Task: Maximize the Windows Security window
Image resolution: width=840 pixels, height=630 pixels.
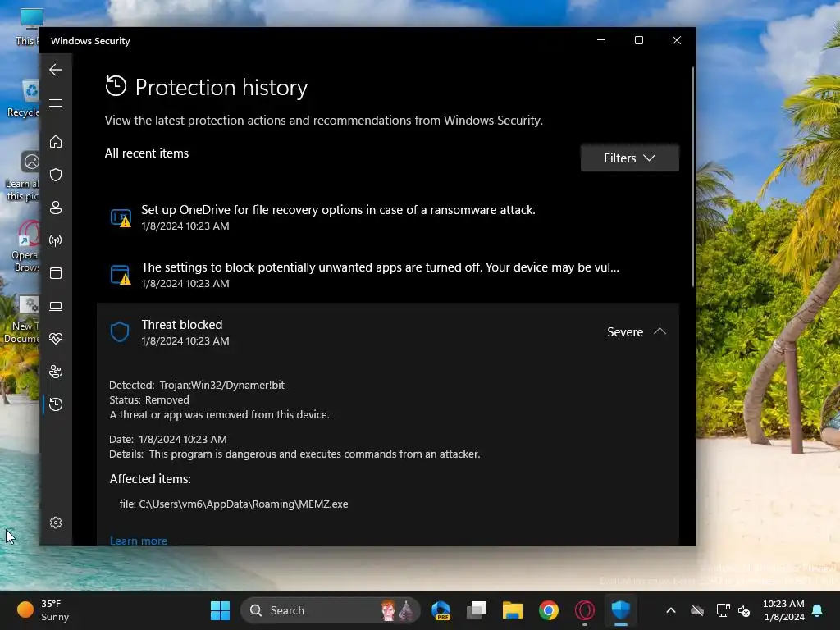Action: coord(638,40)
